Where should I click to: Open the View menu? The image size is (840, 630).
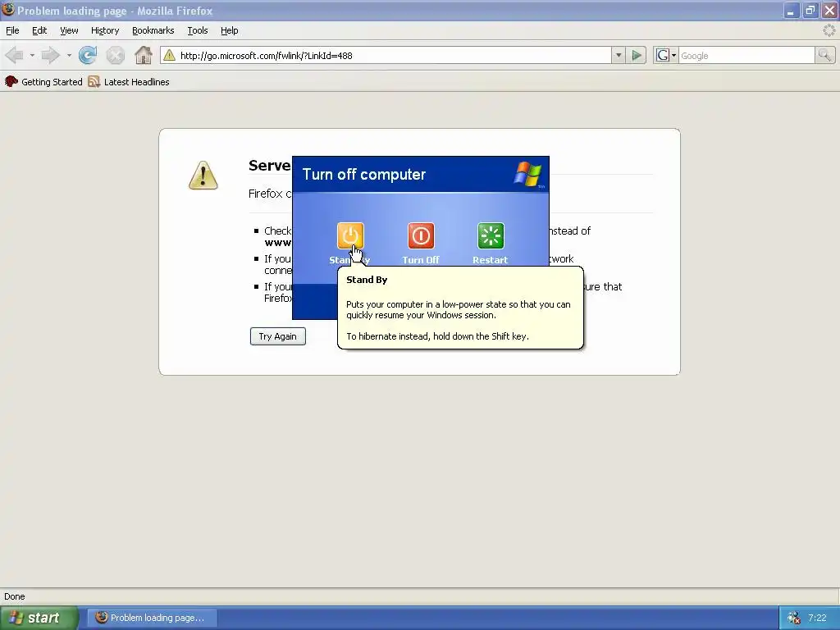pyautogui.click(x=69, y=30)
